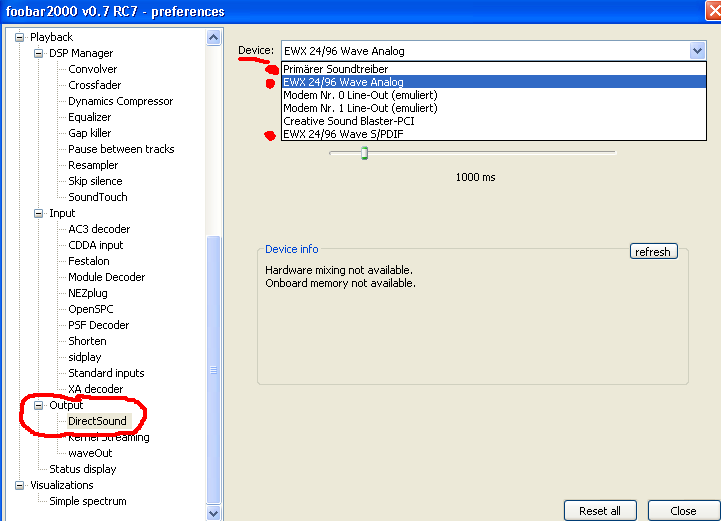721x521 pixels.
Task: Open Status display settings
Action: click(x=83, y=469)
